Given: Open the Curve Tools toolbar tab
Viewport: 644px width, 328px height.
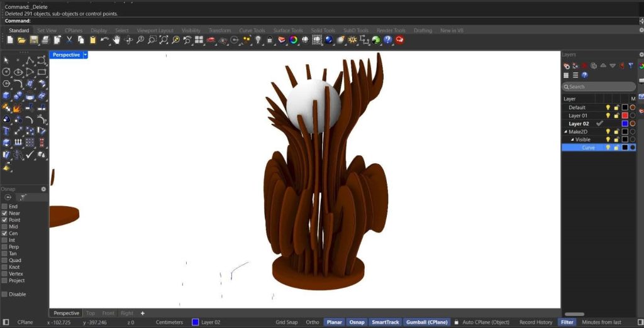Looking at the screenshot, I should 252,30.
